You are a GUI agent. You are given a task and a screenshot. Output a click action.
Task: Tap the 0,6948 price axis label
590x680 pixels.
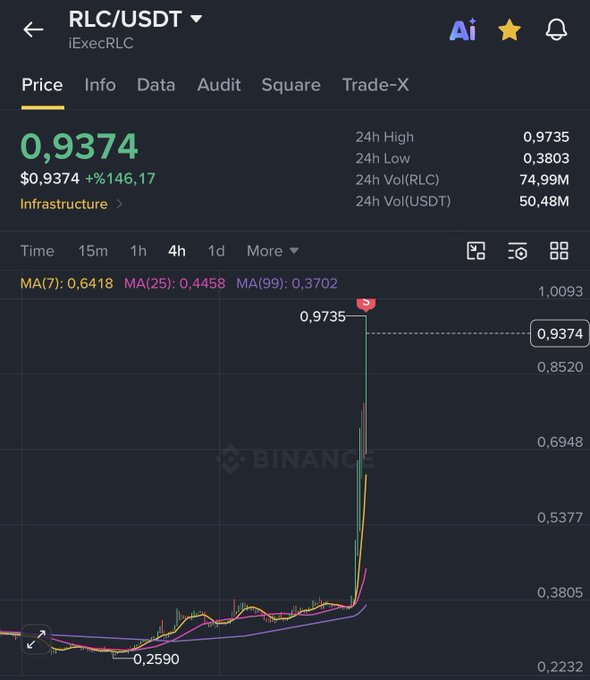coord(560,442)
